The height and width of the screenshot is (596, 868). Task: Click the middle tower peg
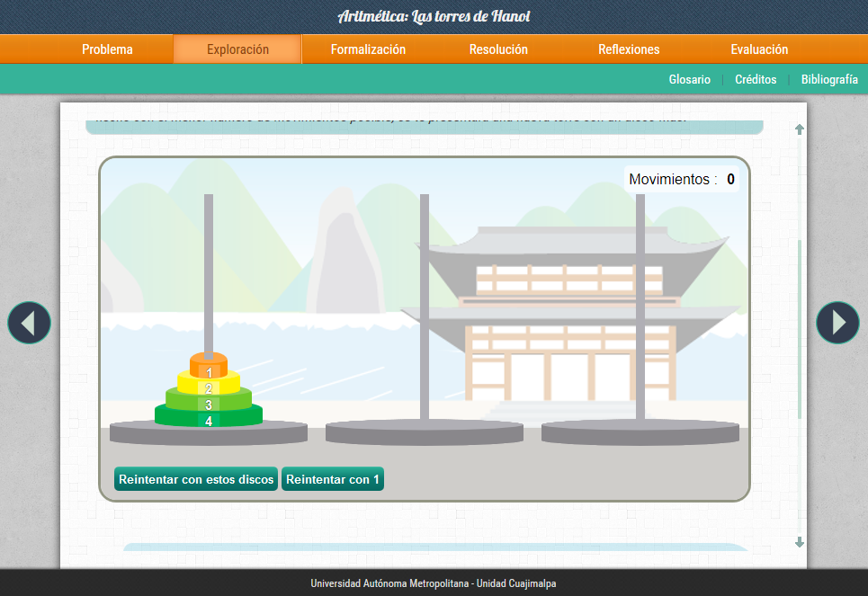pyautogui.click(x=425, y=306)
